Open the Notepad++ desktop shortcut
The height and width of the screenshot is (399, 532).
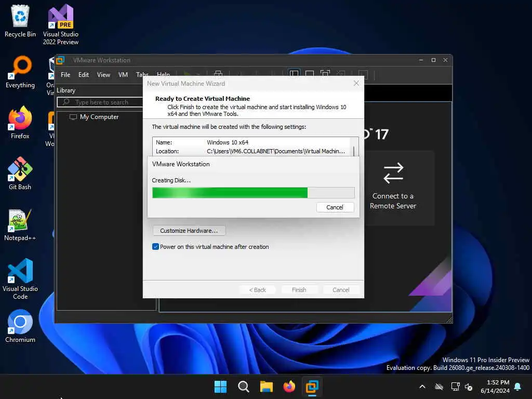(x=20, y=224)
